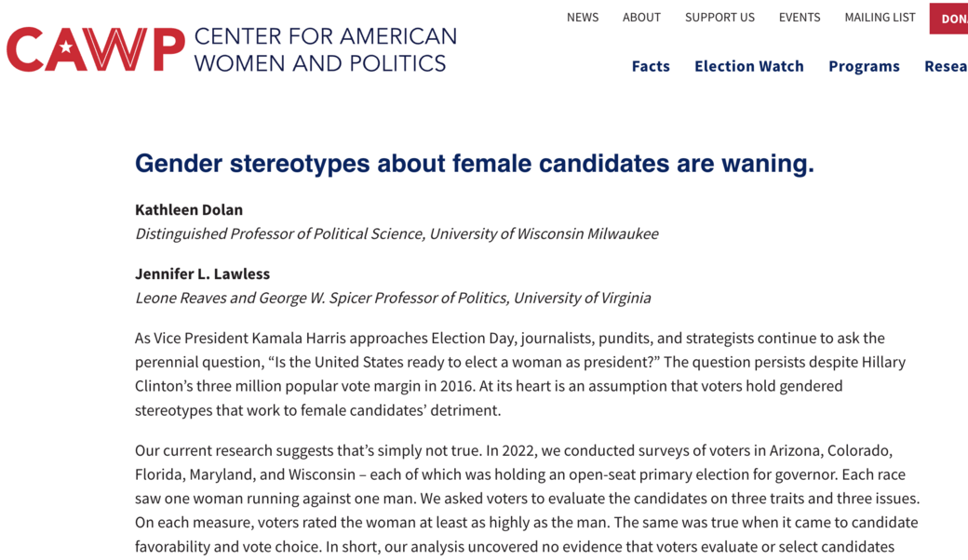Select the SUPPORT US link

(x=719, y=18)
